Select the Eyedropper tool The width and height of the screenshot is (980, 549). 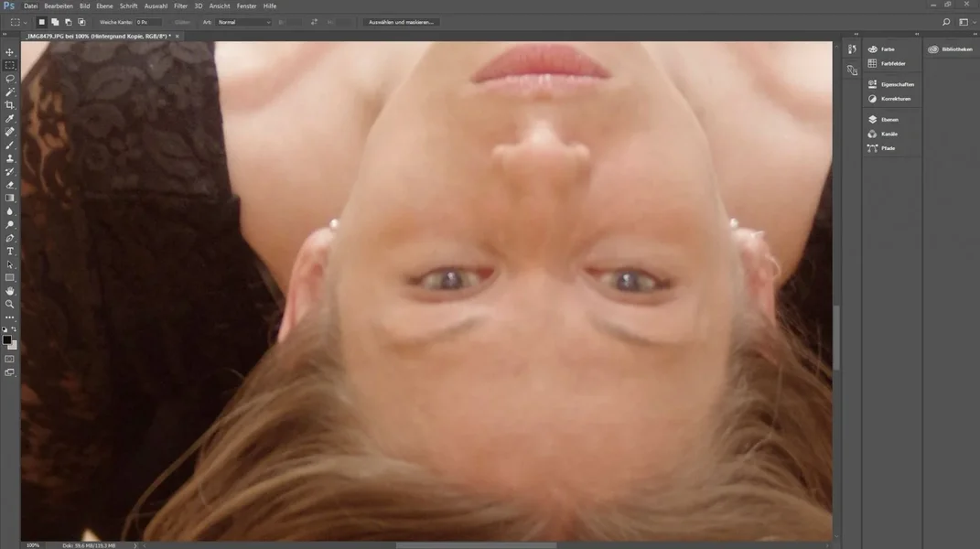(9, 118)
